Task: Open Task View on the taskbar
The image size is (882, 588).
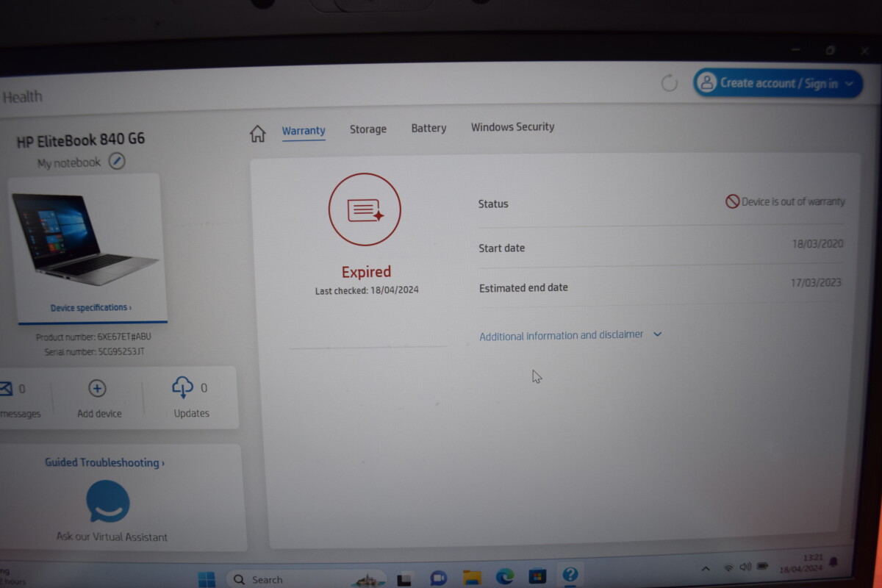Action: [x=404, y=579]
